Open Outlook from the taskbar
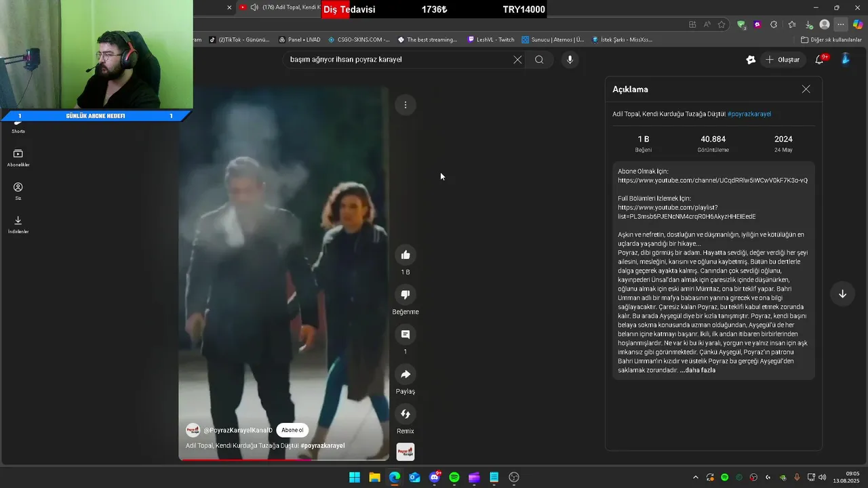This screenshot has width=868, height=488. click(x=414, y=477)
